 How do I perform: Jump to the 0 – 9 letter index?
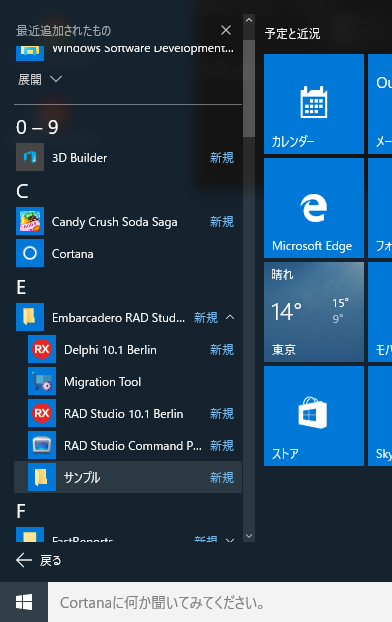coord(37,127)
